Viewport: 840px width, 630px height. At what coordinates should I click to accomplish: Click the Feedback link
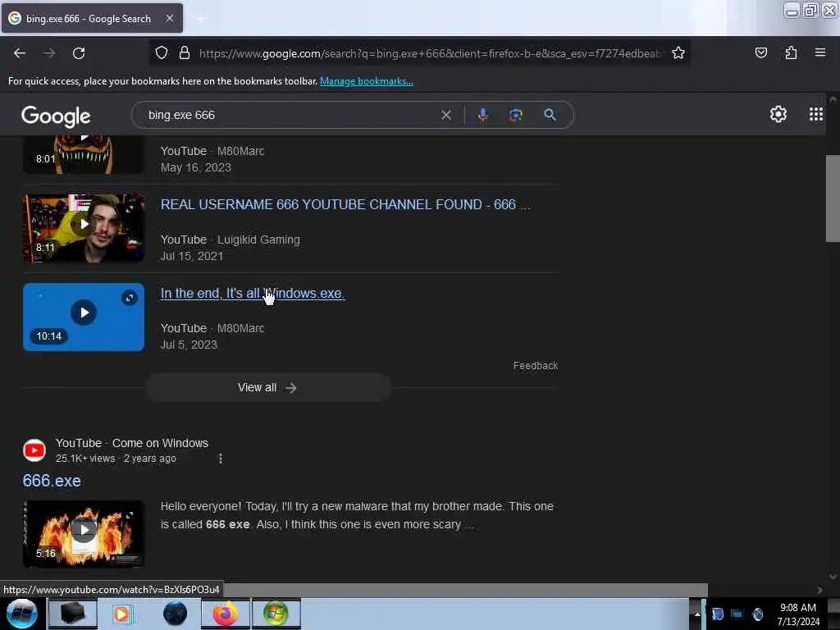point(535,366)
